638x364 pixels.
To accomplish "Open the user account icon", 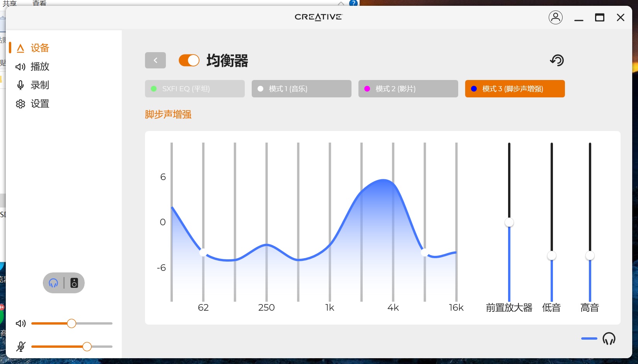I will point(556,17).
